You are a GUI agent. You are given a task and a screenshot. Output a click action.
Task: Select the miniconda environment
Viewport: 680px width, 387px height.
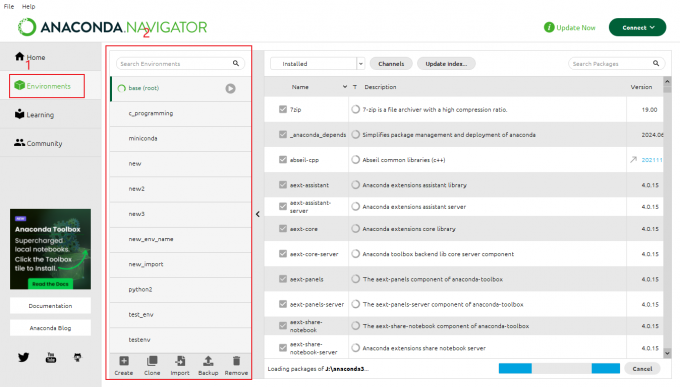(x=180, y=138)
